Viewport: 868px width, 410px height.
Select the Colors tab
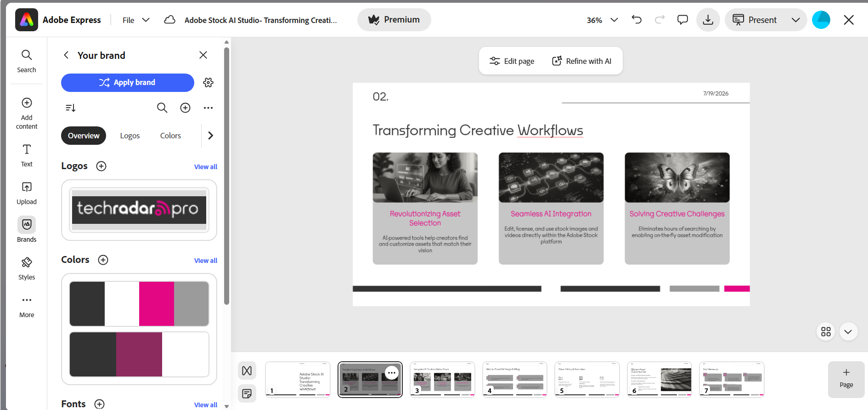click(170, 136)
